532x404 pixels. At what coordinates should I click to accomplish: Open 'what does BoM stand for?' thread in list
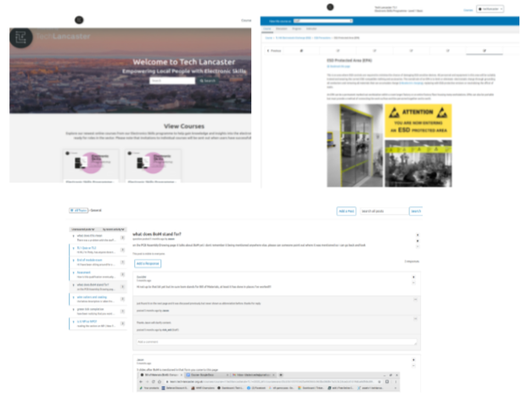98,287
